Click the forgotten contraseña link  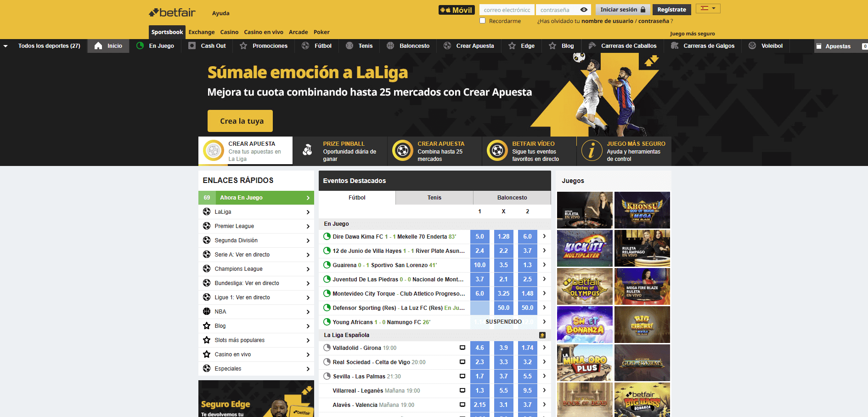tap(654, 21)
